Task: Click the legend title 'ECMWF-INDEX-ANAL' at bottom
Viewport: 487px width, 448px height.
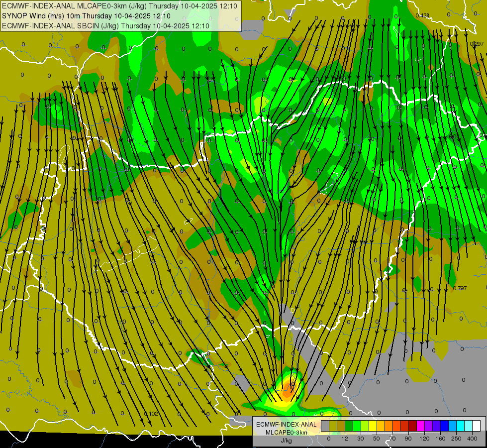Action: 286,425
